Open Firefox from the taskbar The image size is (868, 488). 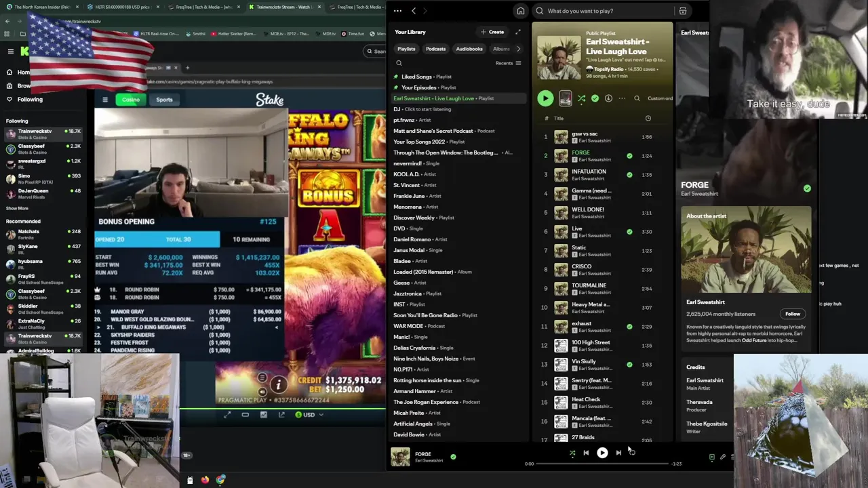click(x=205, y=480)
